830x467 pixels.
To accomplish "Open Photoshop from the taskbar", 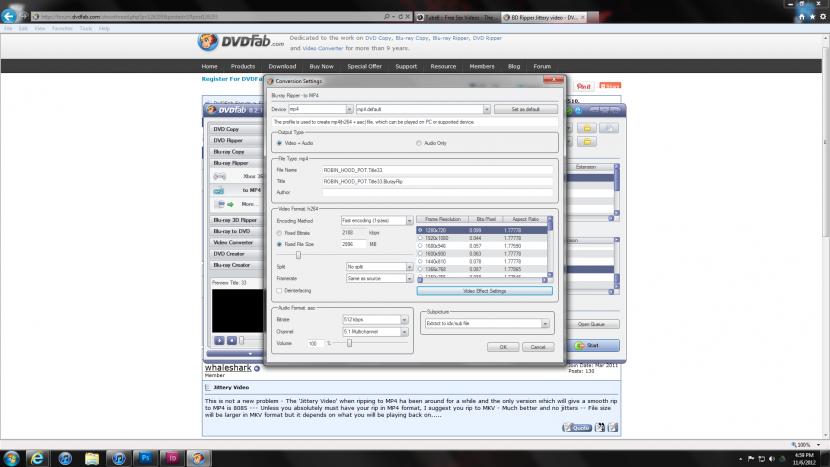I will click(145, 458).
